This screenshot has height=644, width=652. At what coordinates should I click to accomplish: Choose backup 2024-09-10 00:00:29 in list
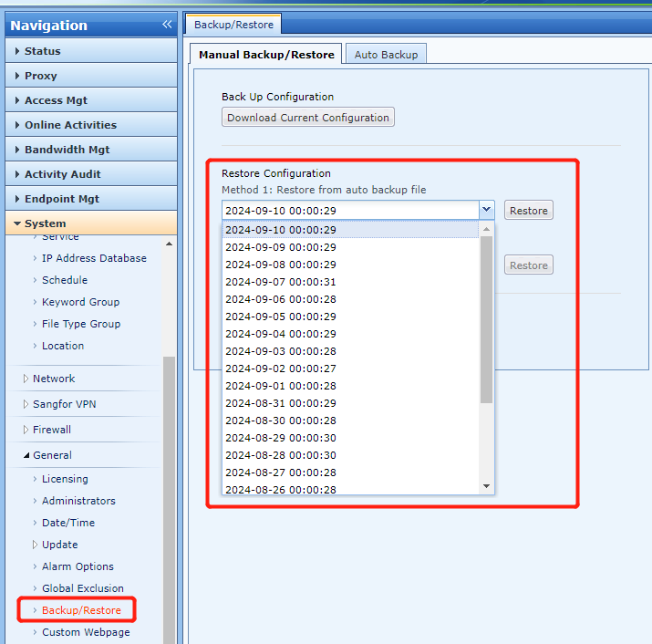[x=350, y=230]
